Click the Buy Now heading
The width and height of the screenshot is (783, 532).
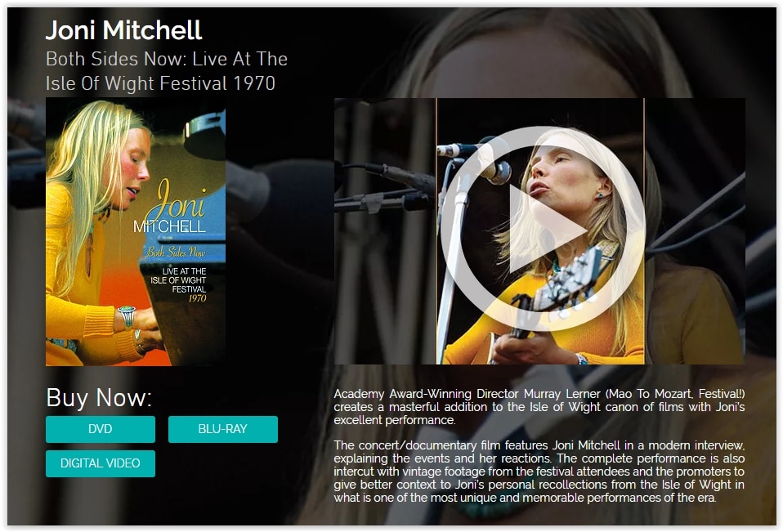click(x=99, y=398)
